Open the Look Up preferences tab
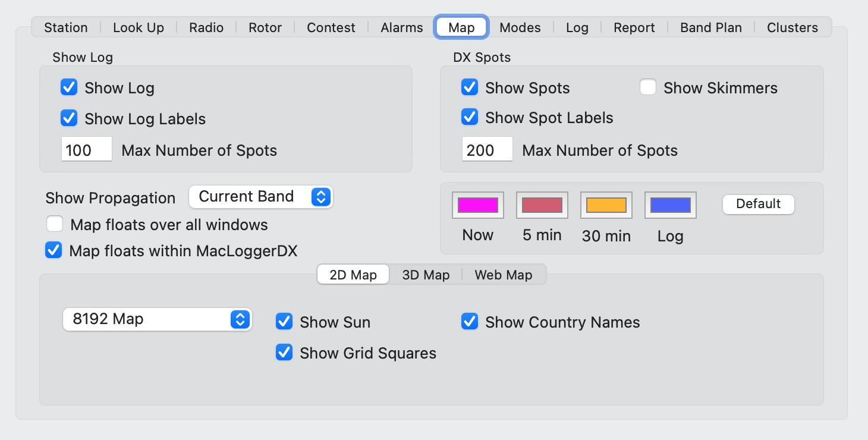868x440 pixels. (139, 27)
